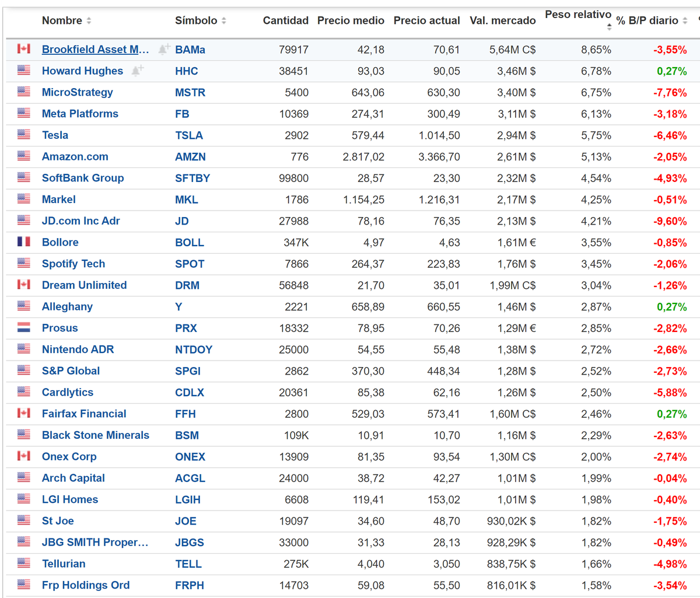Click the BOLL symbol
This screenshot has height=598, width=700.
tap(190, 243)
